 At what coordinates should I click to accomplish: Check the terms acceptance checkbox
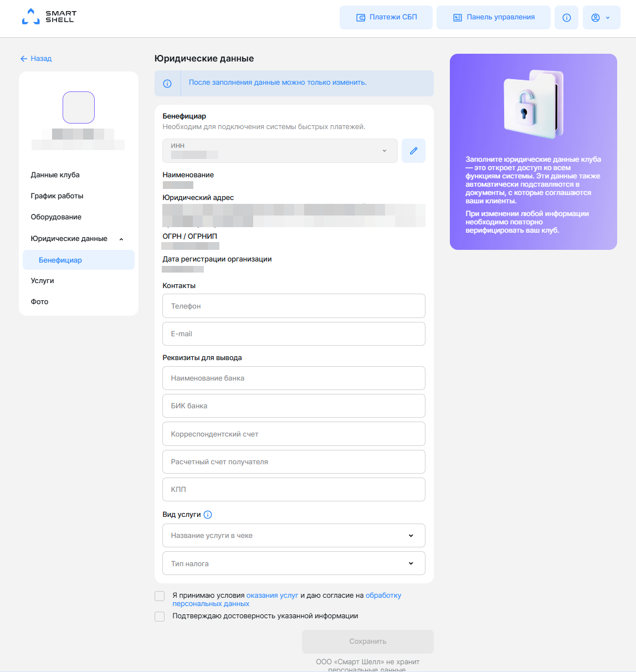point(160,596)
